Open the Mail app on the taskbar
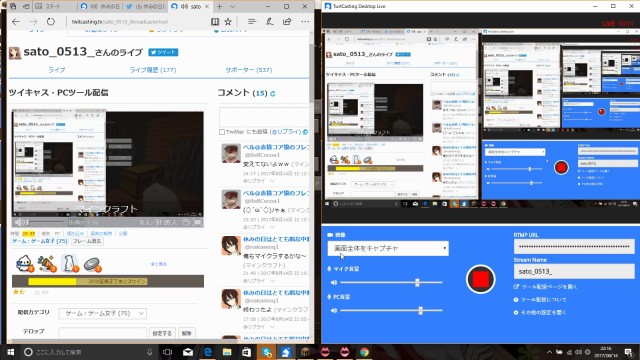Viewport: 640px width, 360px height. click(188, 352)
